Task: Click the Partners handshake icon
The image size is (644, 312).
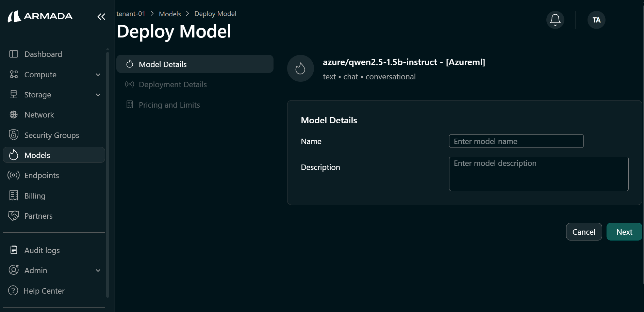Action: [x=14, y=216]
